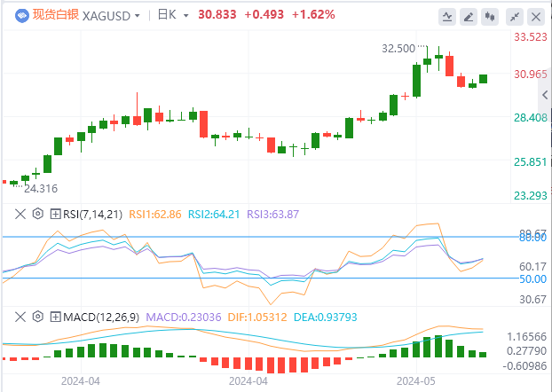This screenshot has width=552, height=392.
Task: Select the area chart type icon
Action: (x=468, y=16)
